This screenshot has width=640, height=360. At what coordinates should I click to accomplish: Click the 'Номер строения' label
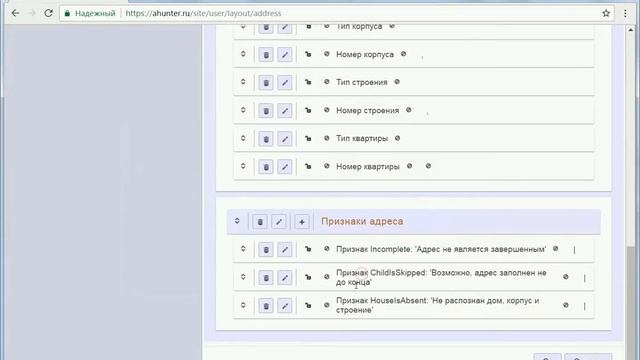(368, 111)
